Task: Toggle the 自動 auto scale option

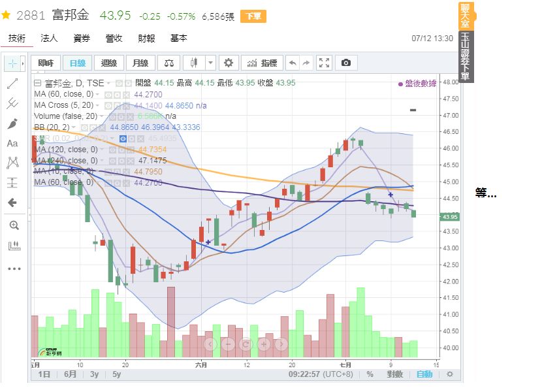Action: point(424,374)
